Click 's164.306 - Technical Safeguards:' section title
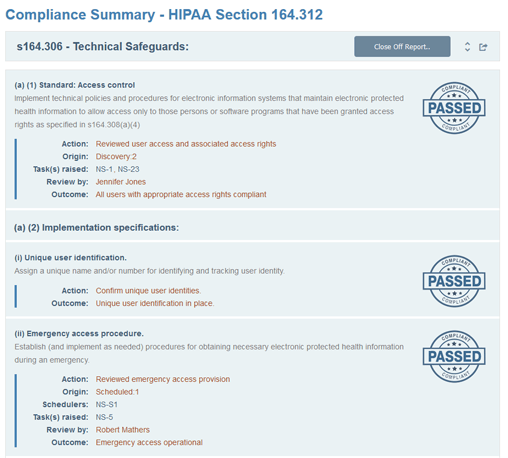 103,47
